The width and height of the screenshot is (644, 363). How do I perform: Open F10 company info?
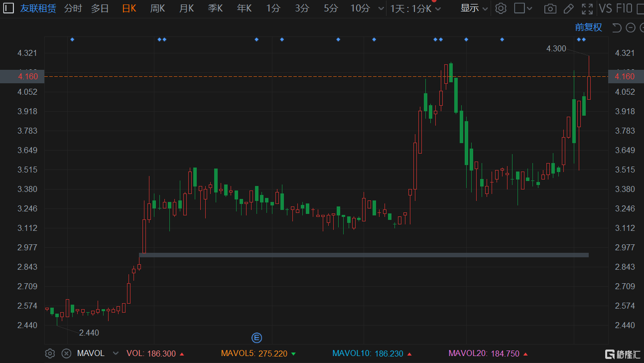tap(624, 8)
